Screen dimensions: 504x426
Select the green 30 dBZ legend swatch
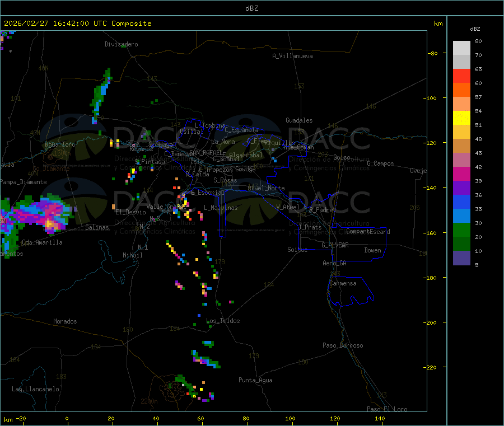pos(461,230)
